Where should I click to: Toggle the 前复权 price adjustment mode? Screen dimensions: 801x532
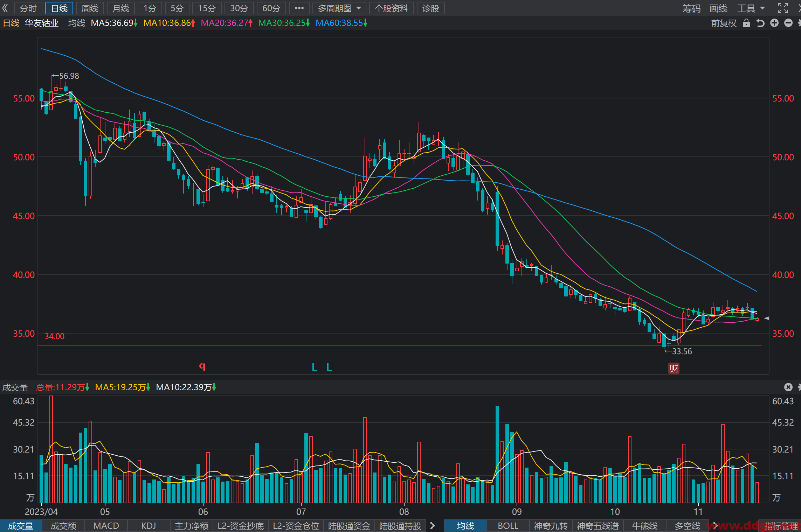(724, 23)
